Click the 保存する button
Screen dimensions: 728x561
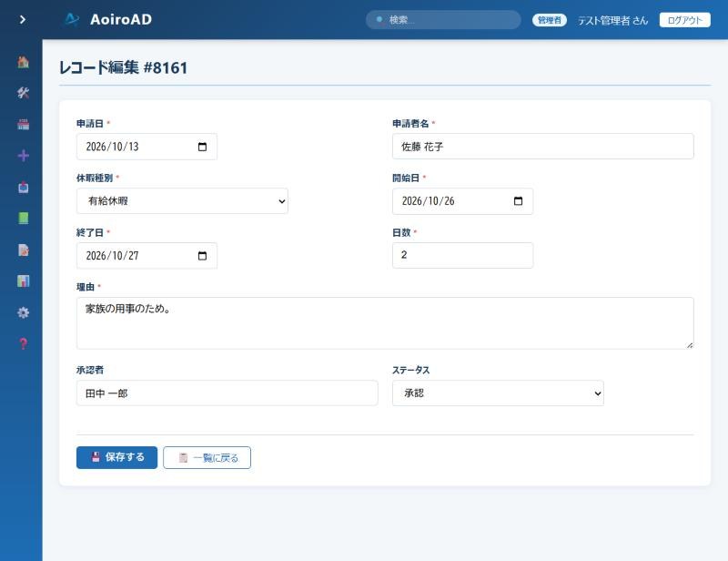pyautogui.click(x=117, y=457)
